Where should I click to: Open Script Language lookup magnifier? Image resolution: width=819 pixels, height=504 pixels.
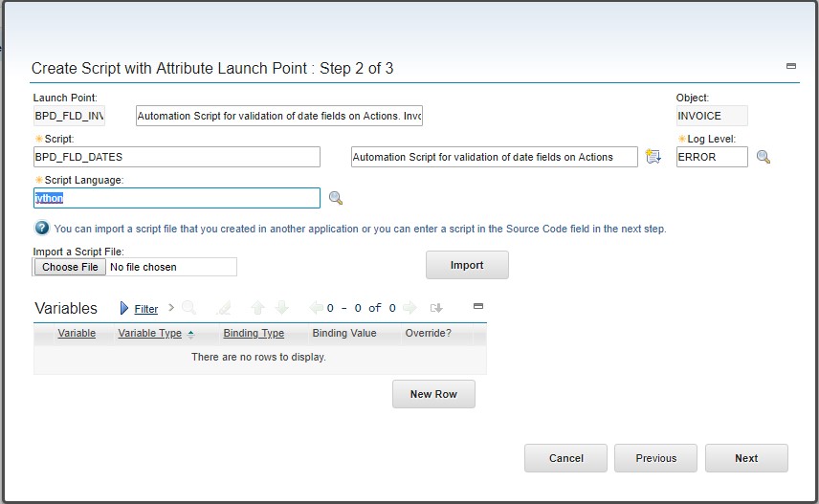pos(335,198)
